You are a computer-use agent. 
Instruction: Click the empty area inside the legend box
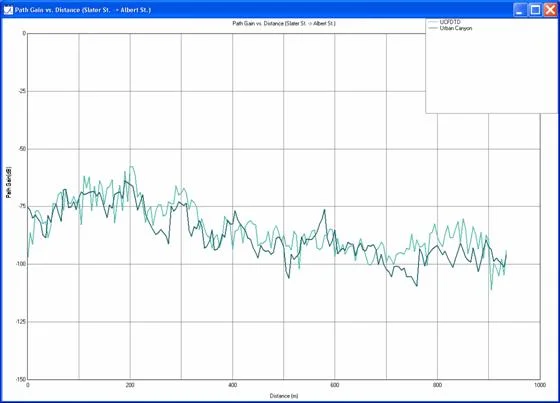(x=491, y=71)
